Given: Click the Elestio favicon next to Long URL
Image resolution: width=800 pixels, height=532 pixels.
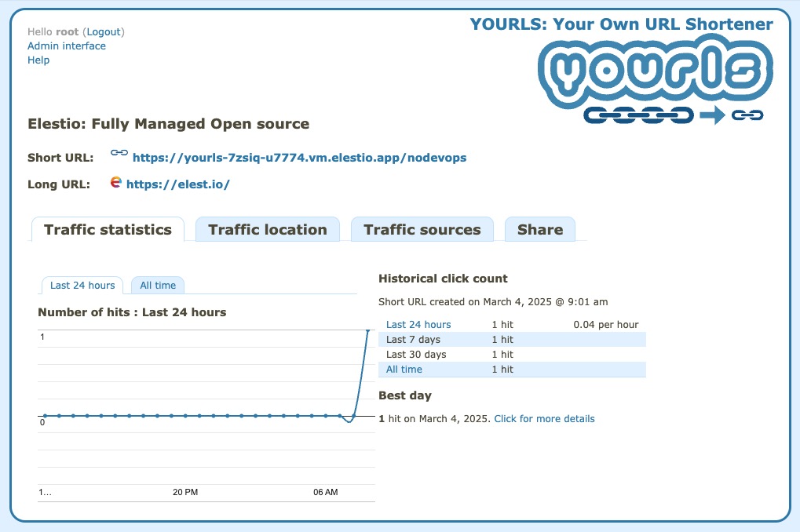Looking at the screenshot, I should click(x=115, y=181).
